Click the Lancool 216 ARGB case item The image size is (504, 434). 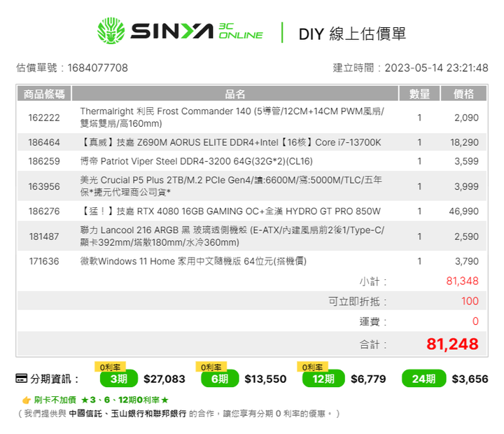pyautogui.click(x=232, y=237)
